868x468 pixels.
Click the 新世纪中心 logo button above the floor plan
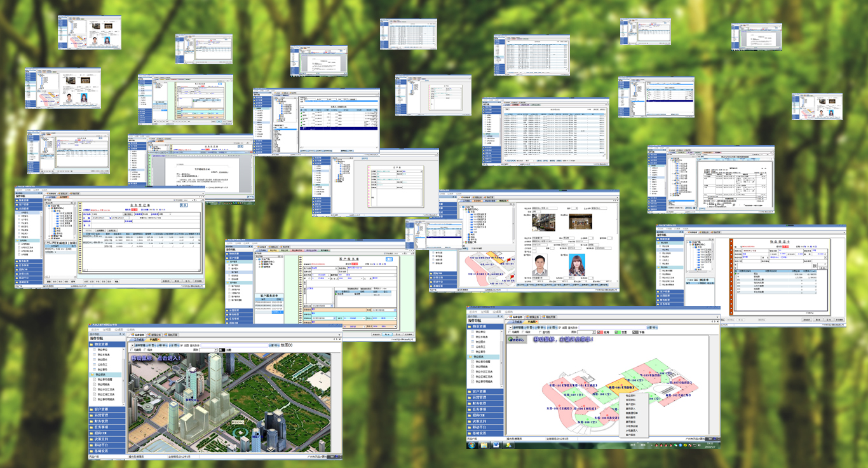click(x=517, y=340)
